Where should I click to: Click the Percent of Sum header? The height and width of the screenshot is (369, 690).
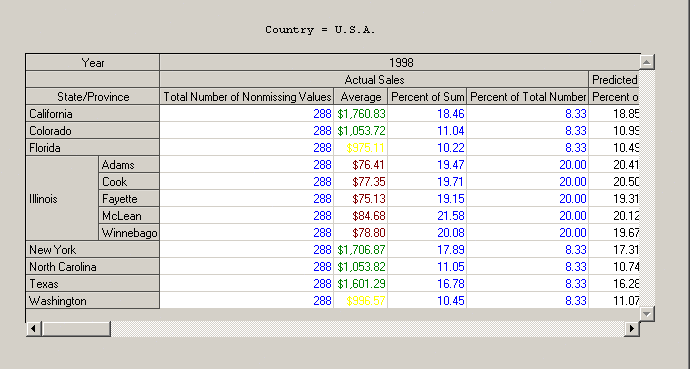tap(427, 96)
